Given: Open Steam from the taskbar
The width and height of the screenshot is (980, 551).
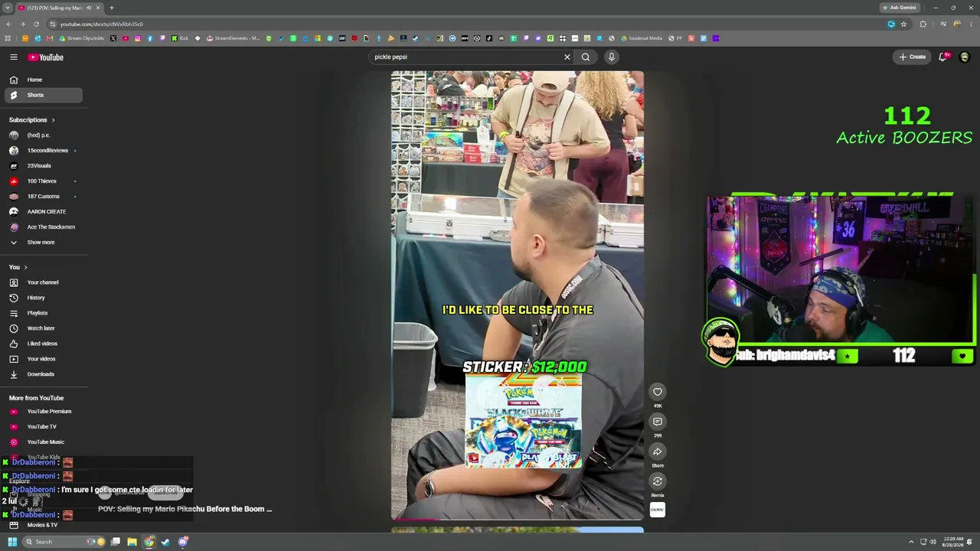Looking at the screenshot, I should (x=165, y=542).
